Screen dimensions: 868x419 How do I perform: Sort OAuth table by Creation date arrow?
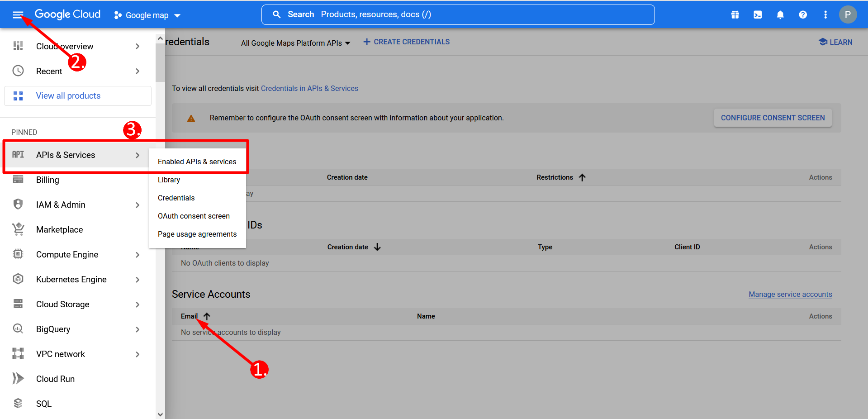click(x=377, y=247)
